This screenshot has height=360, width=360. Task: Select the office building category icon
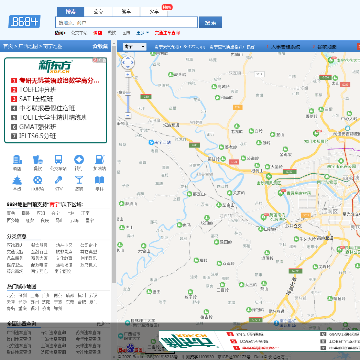17,160
